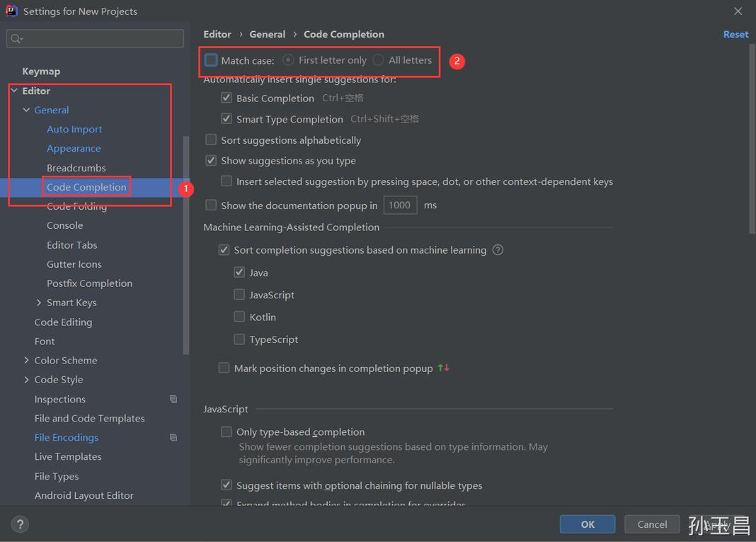
Task: Click the documentation popup delay input field
Action: pyautogui.click(x=399, y=205)
